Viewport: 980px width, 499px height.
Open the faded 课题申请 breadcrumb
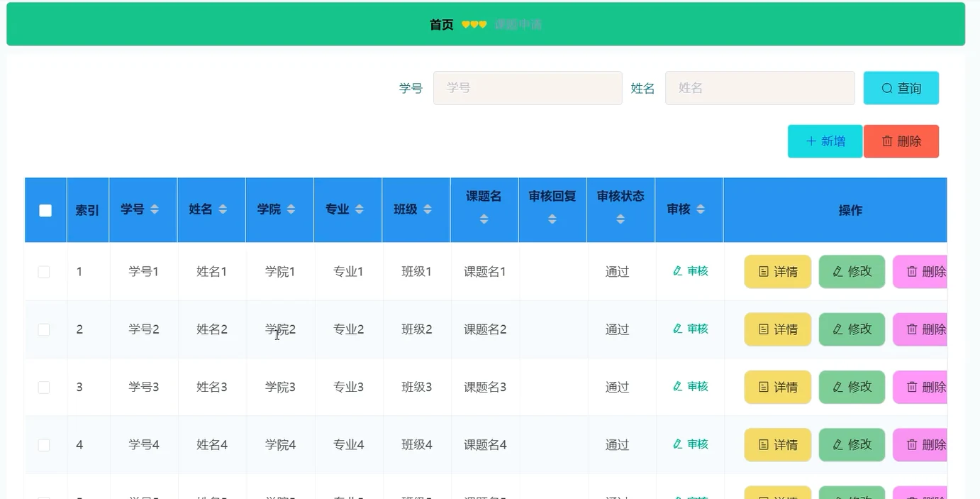pos(518,25)
